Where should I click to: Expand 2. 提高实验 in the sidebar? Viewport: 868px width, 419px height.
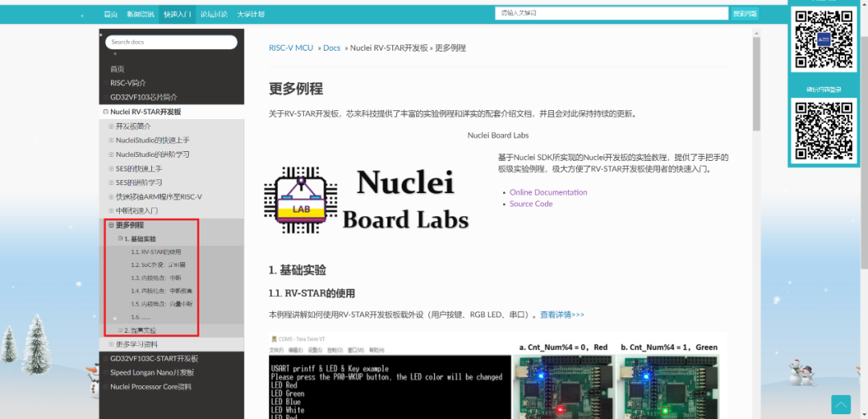click(120, 331)
